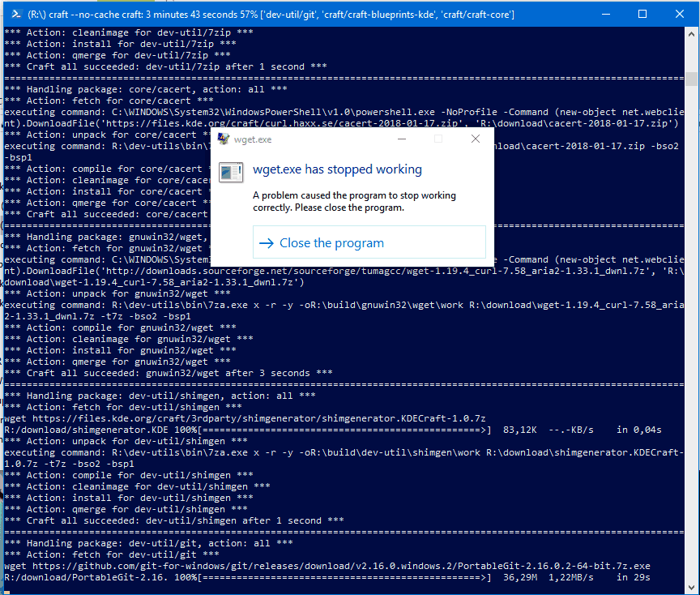
Task: Click the 'A problem caused the program' message
Action: (x=355, y=202)
